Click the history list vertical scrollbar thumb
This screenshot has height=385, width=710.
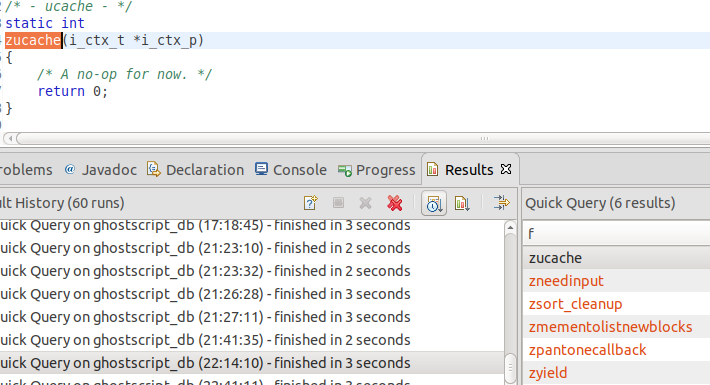510,368
